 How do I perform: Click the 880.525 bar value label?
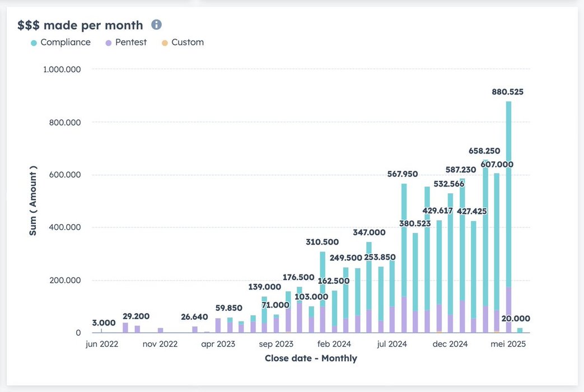tap(507, 92)
